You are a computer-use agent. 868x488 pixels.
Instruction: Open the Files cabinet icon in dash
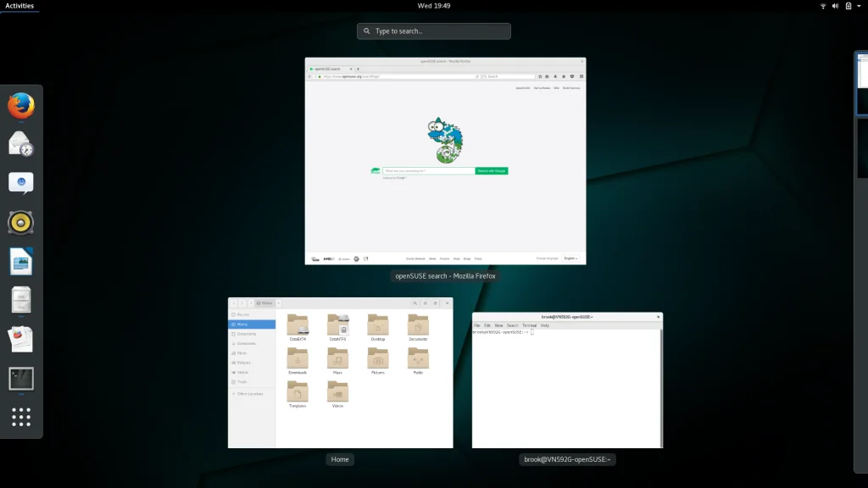21,301
